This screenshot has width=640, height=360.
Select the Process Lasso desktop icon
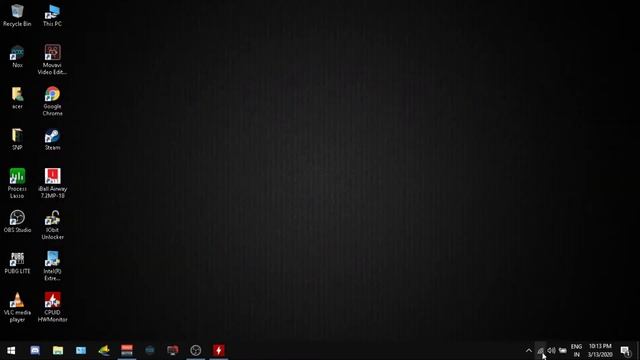point(17,184)
